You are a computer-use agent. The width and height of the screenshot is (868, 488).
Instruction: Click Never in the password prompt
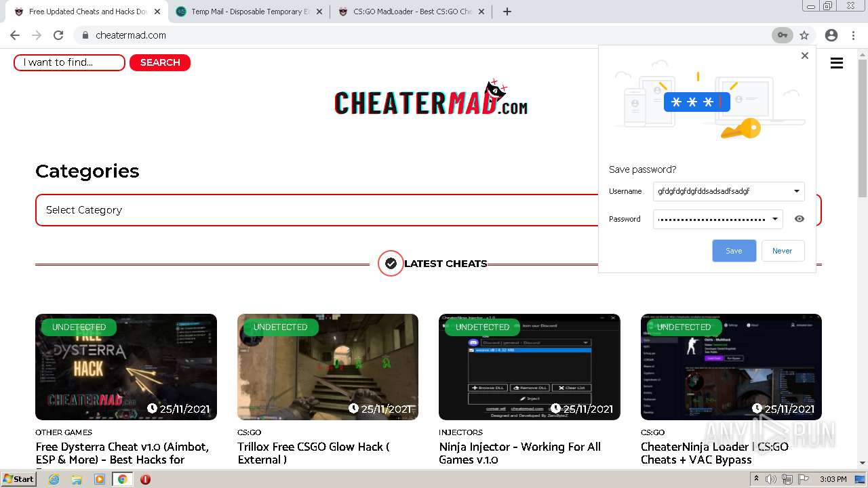pyautogui.click(x=783, y=251)
